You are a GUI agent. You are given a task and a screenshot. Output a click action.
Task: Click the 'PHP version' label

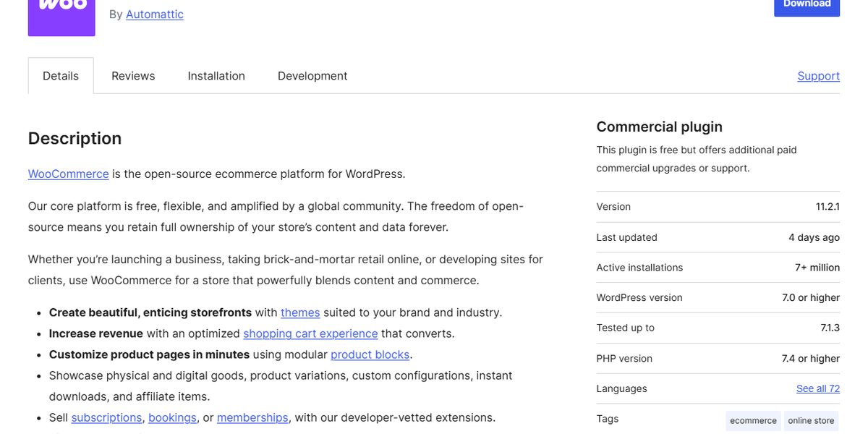(624, 358)
